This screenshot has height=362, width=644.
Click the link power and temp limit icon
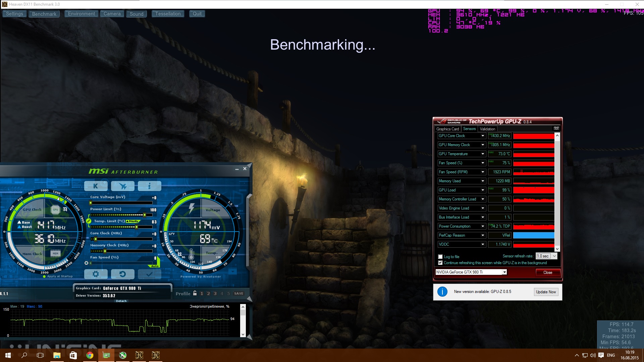[89, 221]
